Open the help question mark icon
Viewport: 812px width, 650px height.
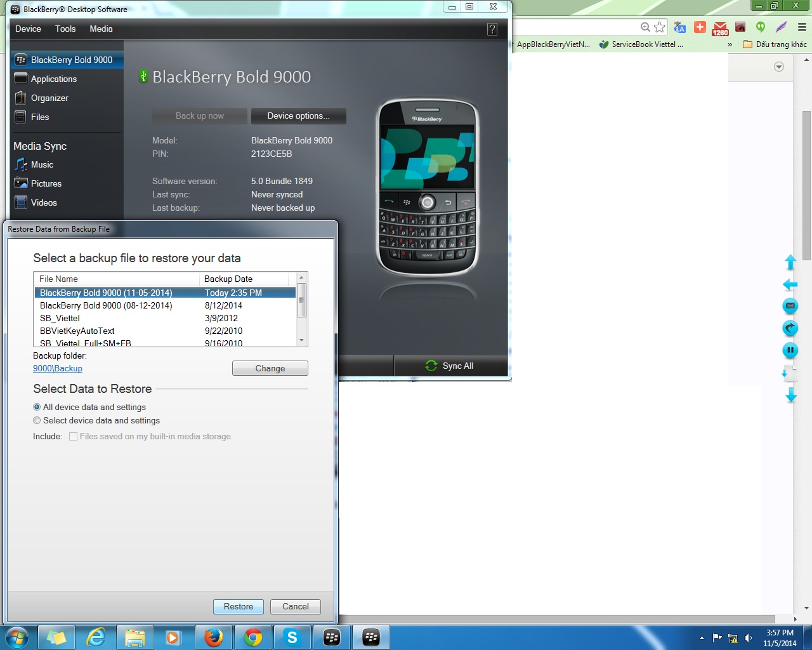tap(492, 29)
